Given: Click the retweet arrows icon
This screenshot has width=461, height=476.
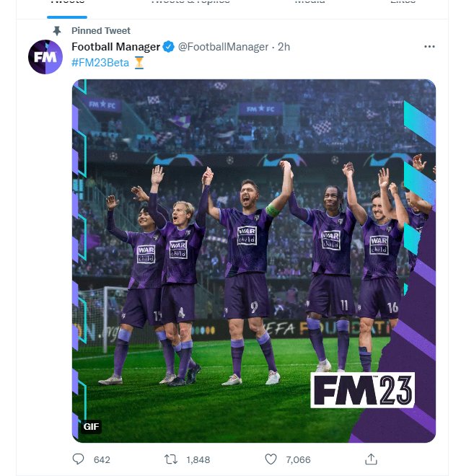Looking at the screenshot, I should click(x=171, y=459).
